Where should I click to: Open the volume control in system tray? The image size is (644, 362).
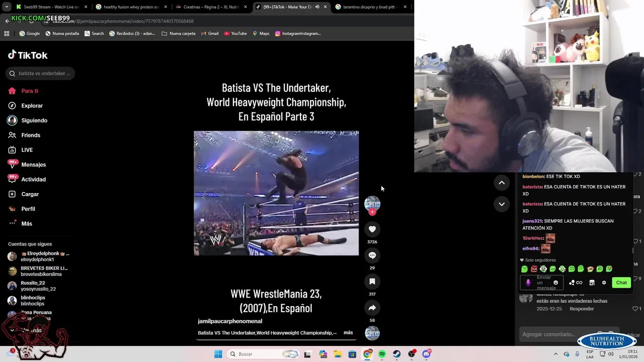click(611, 354)
